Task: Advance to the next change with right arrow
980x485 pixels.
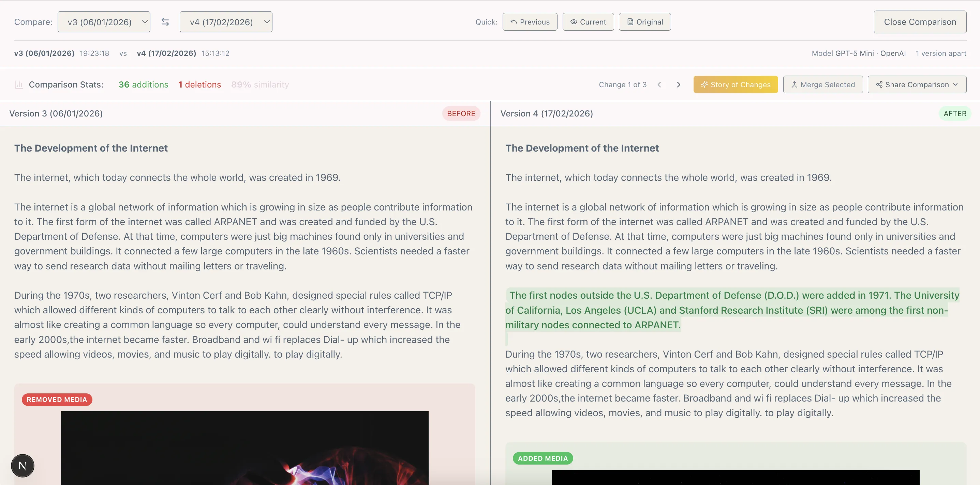Action: tap(679, 84)
